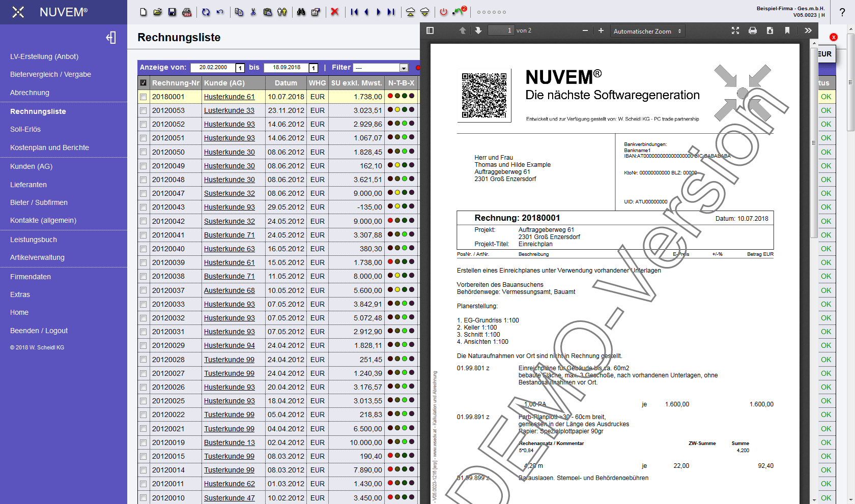The image size is (855, 504).
Task: Open customer link Lusterkunde 33
Action: click(x=229, y=110)
